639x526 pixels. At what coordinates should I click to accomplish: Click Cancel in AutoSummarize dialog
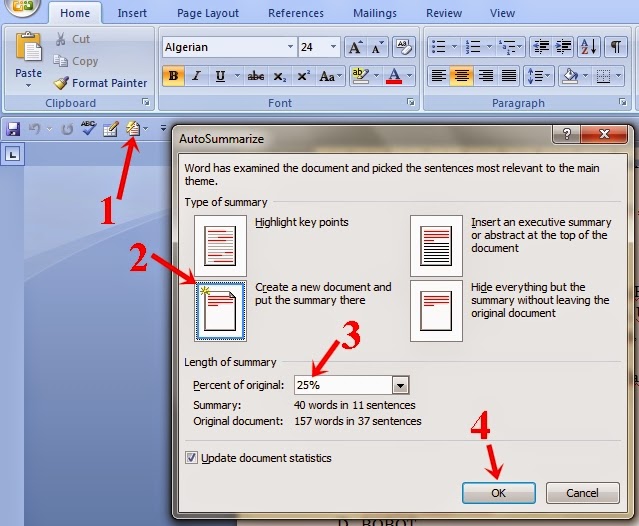click(x=582, y=493)
